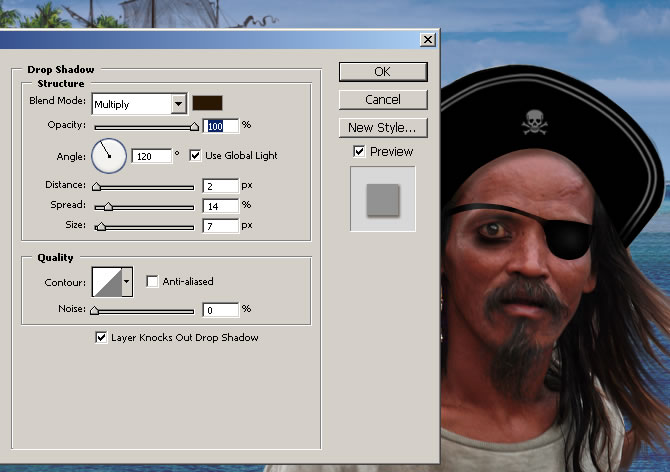Viewport: 670px width, 472px height.
Task: Enable the Anti-aliased checkbox
Action: tap(152, 281)
